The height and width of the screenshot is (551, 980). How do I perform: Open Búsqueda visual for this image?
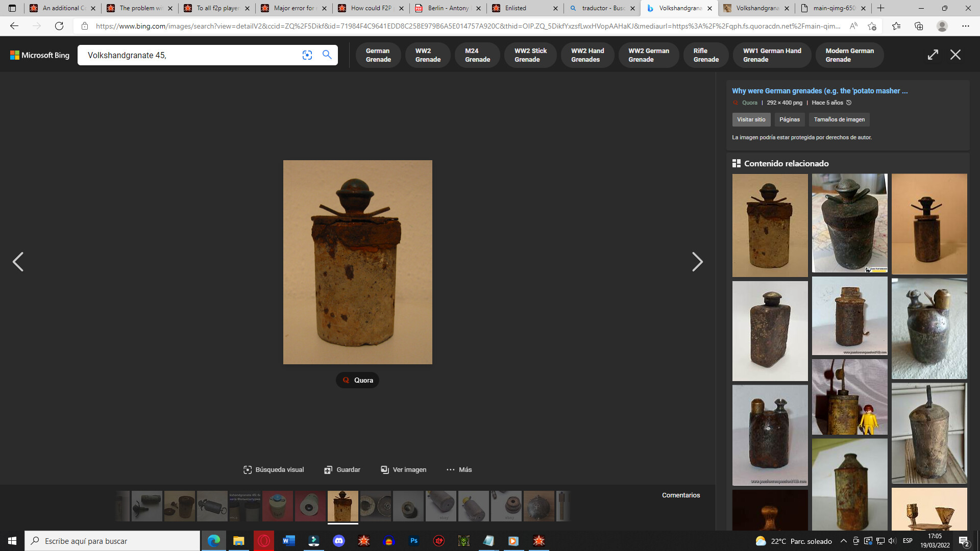274,469
